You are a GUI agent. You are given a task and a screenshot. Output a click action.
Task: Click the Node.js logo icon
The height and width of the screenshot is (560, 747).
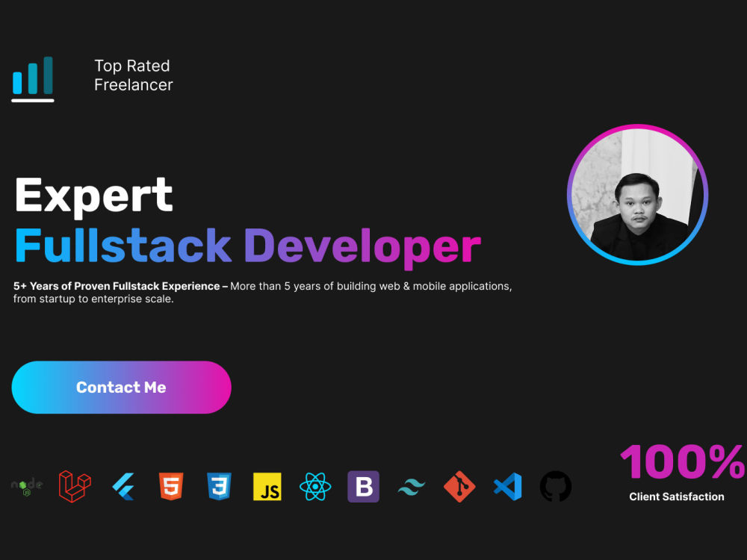pos(27,486)
